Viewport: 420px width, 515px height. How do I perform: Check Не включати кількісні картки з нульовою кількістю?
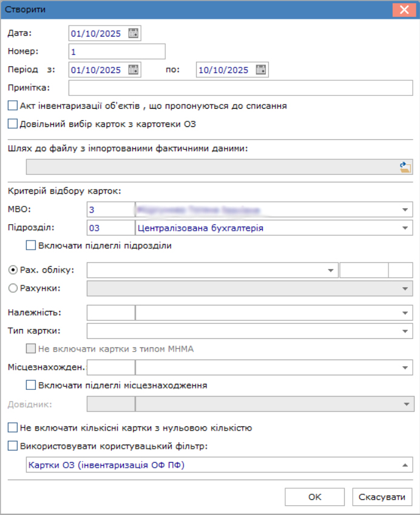coord(13,428)
